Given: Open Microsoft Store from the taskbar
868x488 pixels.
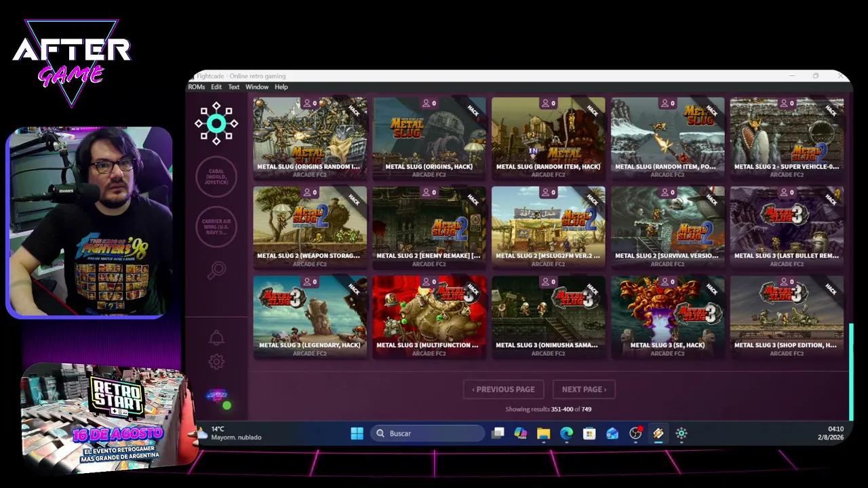Looking at the screenshot, I should (x=589, y=434).
